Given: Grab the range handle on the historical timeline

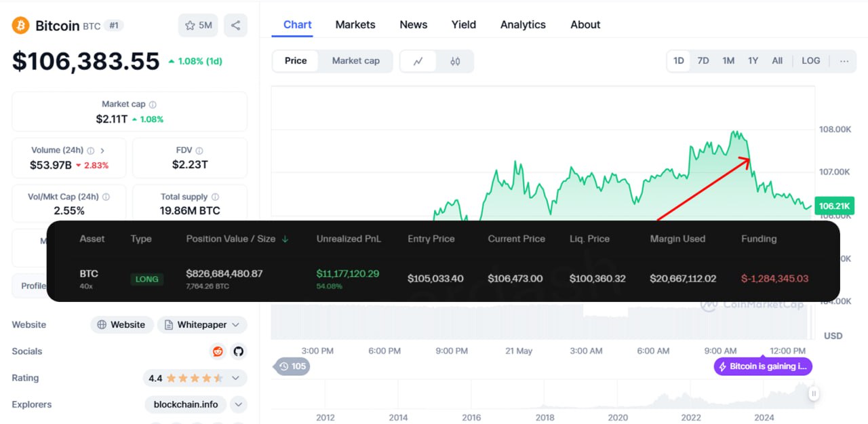Looking at the screenshot, I should [x=814, y=393].
